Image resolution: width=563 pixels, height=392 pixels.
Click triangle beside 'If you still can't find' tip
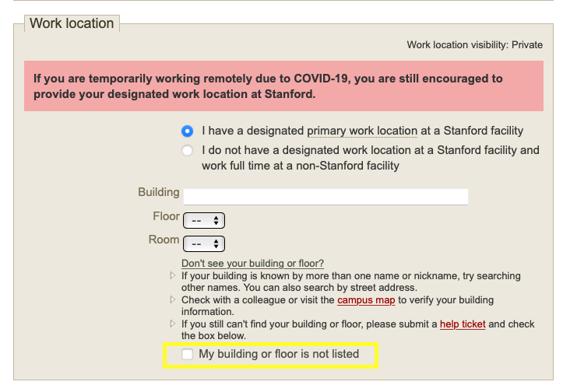173,324
